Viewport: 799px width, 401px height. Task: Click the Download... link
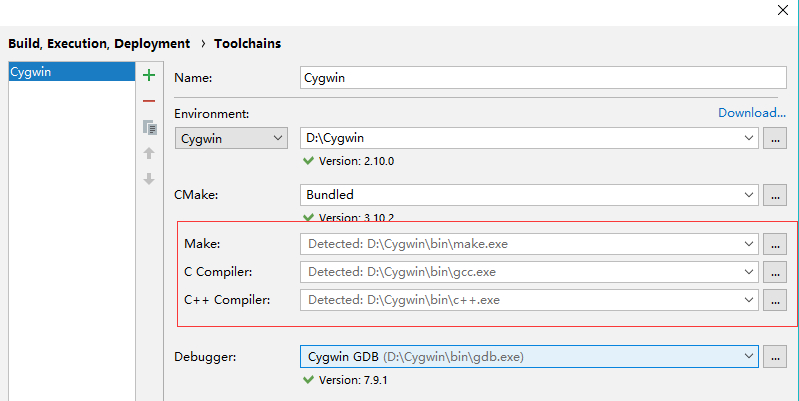pos(752,113)
